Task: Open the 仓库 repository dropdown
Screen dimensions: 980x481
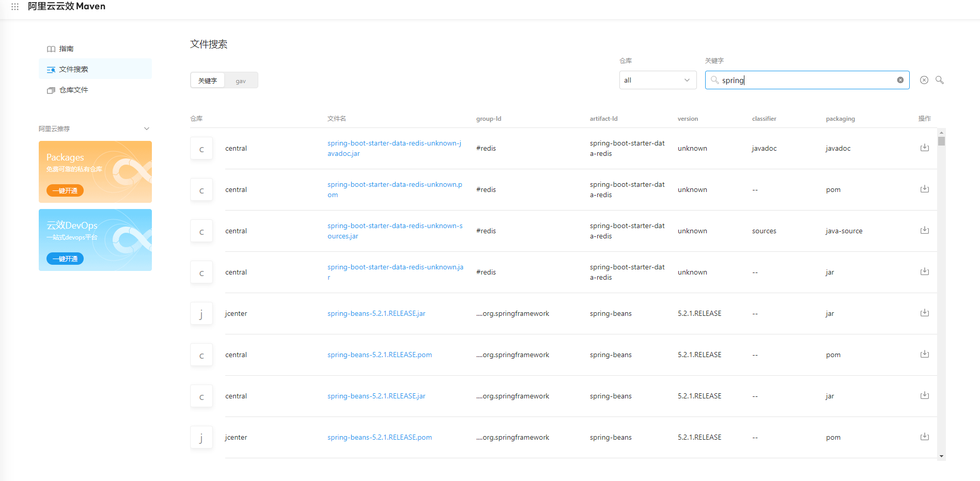Action: (658, 80)
